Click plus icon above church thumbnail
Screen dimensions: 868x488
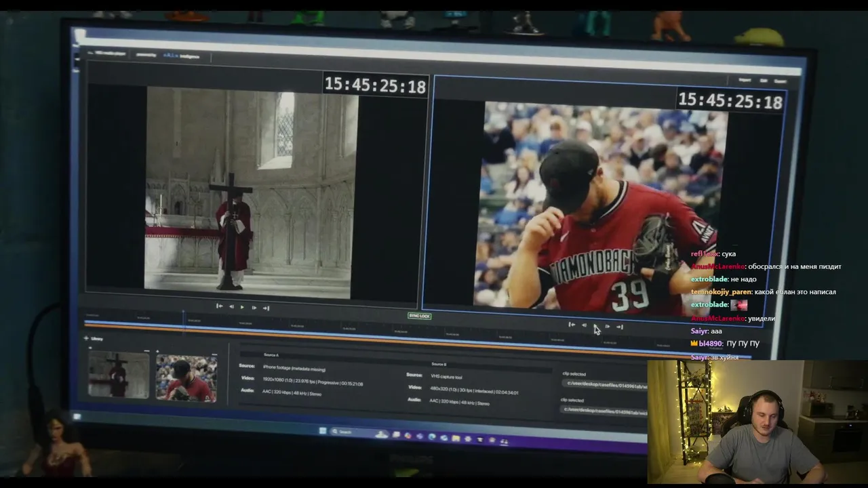90,348
